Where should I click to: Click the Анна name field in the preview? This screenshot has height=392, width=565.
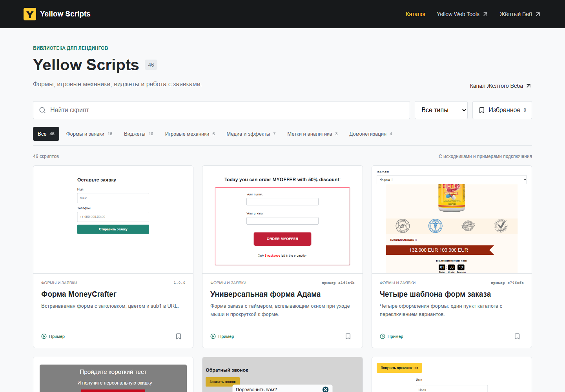click(x=113, y=198)
